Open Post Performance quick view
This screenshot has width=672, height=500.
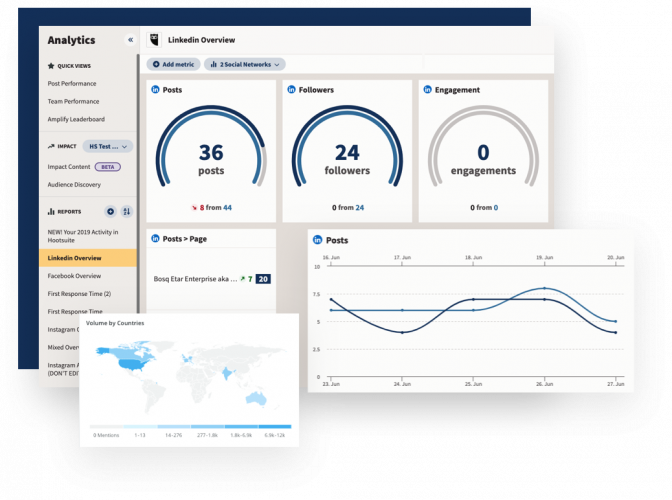72,84
